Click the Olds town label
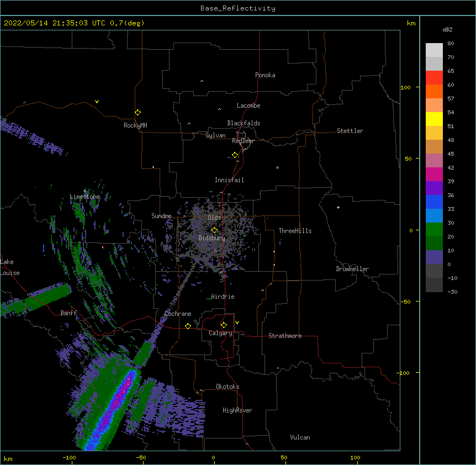 coord(214,218)
